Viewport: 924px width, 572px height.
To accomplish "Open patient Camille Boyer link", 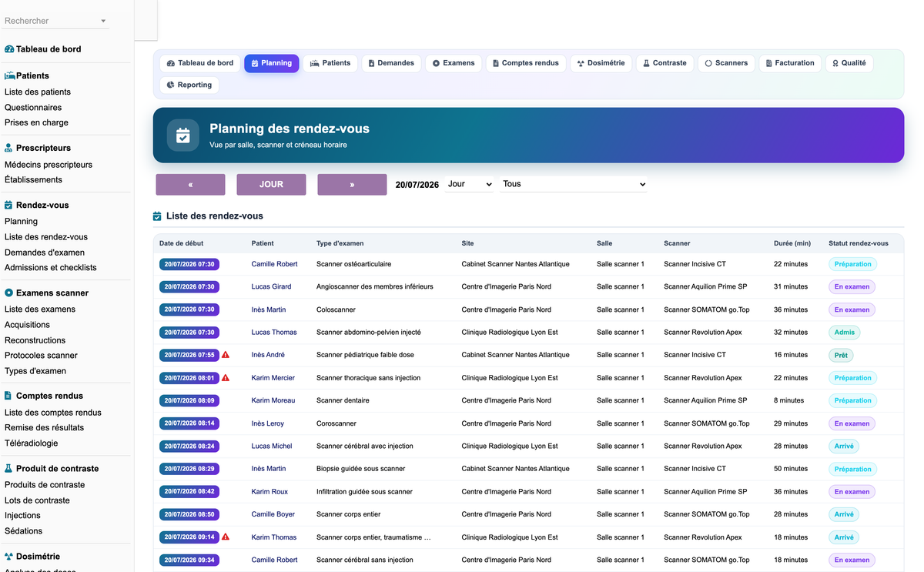I will (x=273, y=514).
